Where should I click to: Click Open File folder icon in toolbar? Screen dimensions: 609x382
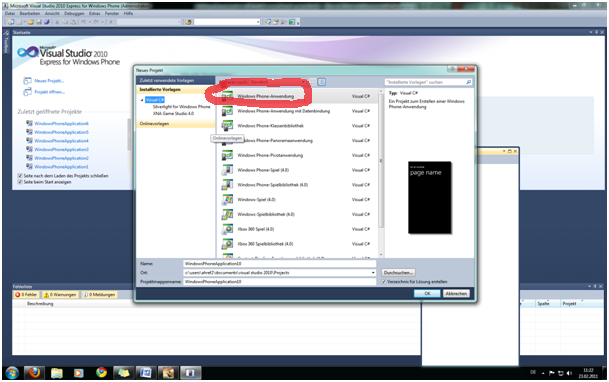click(31, 22)
